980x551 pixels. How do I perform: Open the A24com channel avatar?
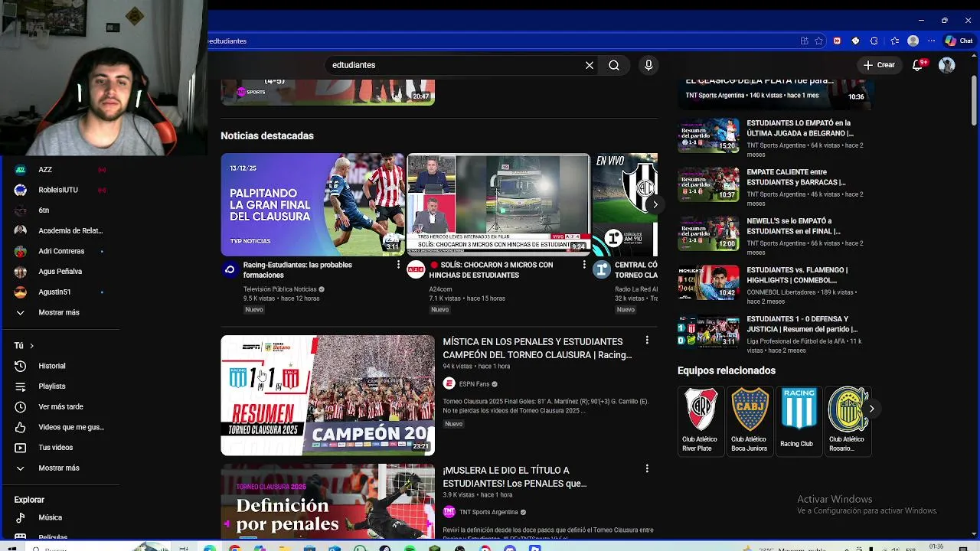(416, 269)
